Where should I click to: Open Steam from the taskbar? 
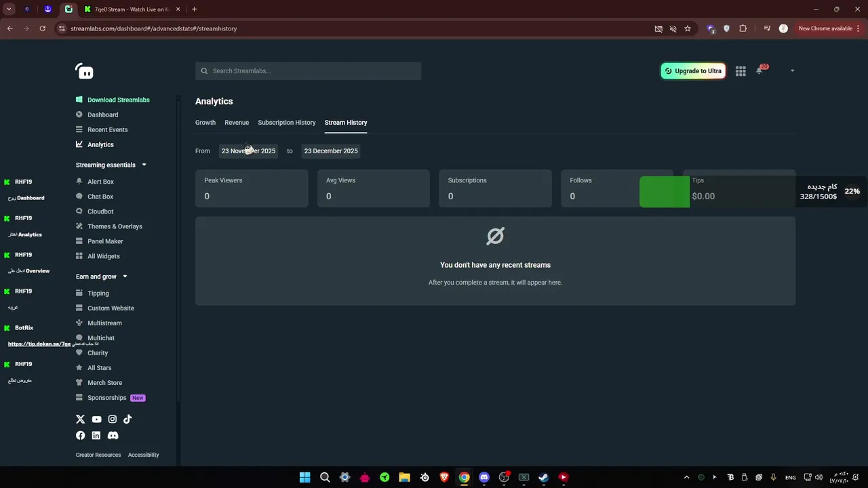coord(543,477)
